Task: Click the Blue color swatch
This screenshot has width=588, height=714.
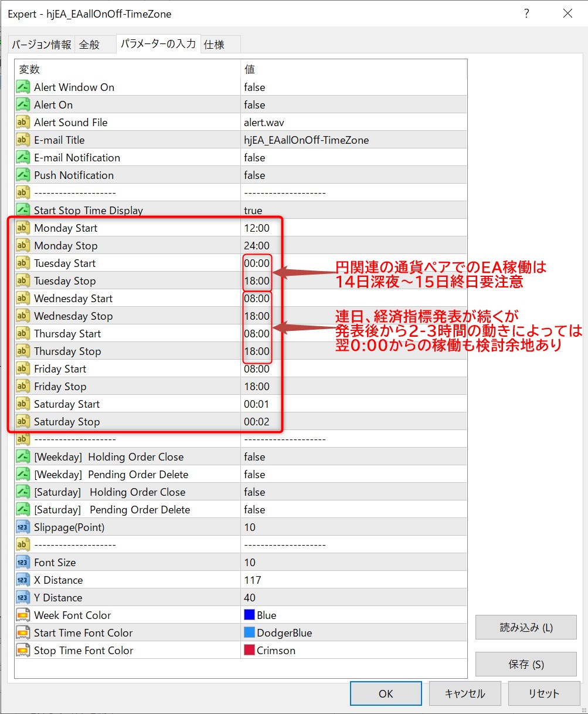Action: pos(249,615)
